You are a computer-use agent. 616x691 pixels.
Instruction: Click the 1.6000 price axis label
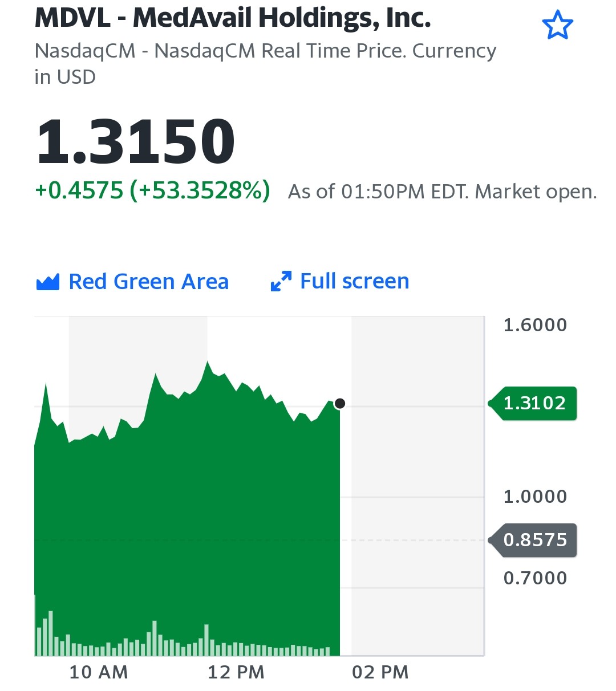tap(535, 325)
